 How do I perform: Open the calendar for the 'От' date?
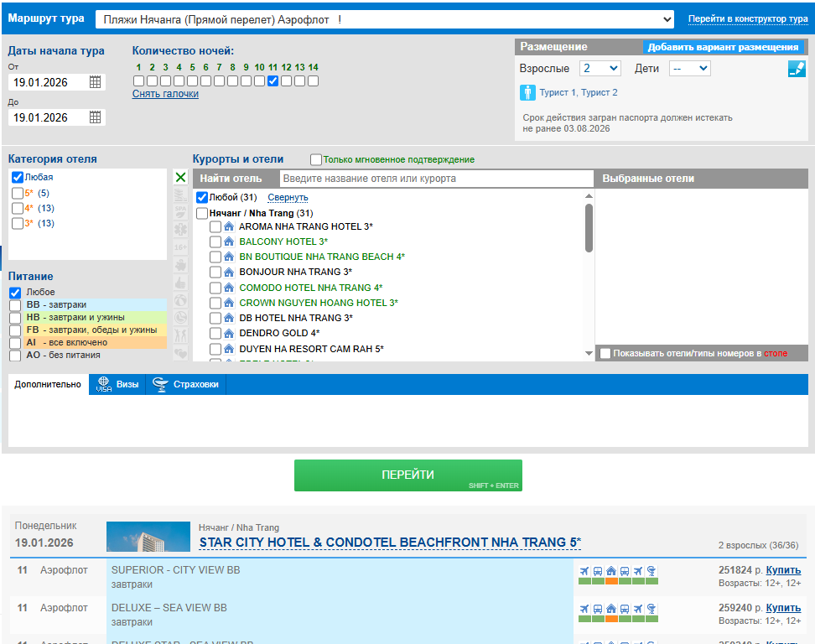(x=96, y=82)
